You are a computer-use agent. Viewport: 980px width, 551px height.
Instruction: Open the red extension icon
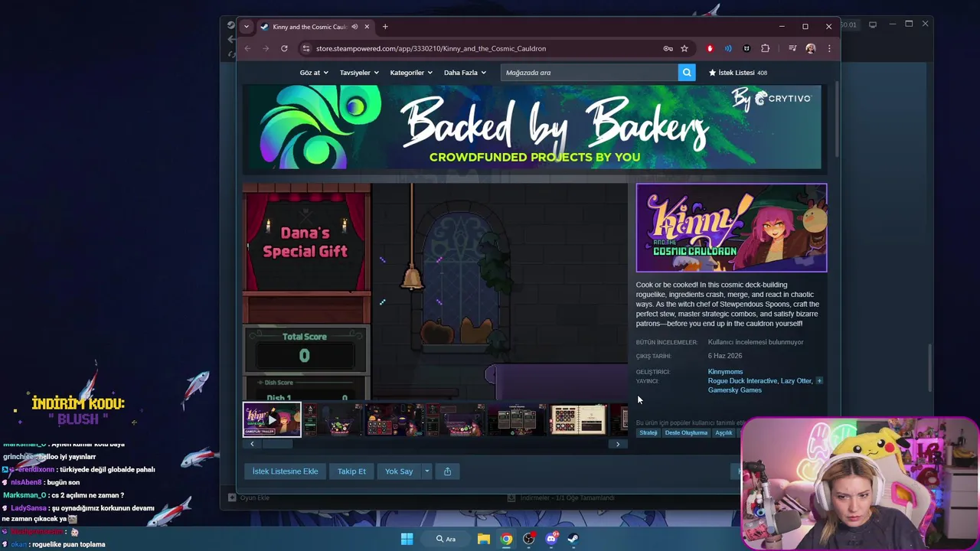point(710,48)
